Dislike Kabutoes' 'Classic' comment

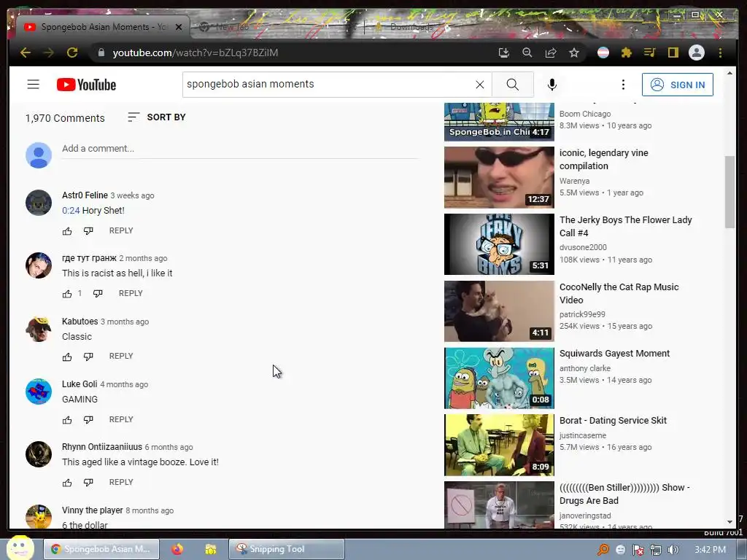[x=88, y=357]
